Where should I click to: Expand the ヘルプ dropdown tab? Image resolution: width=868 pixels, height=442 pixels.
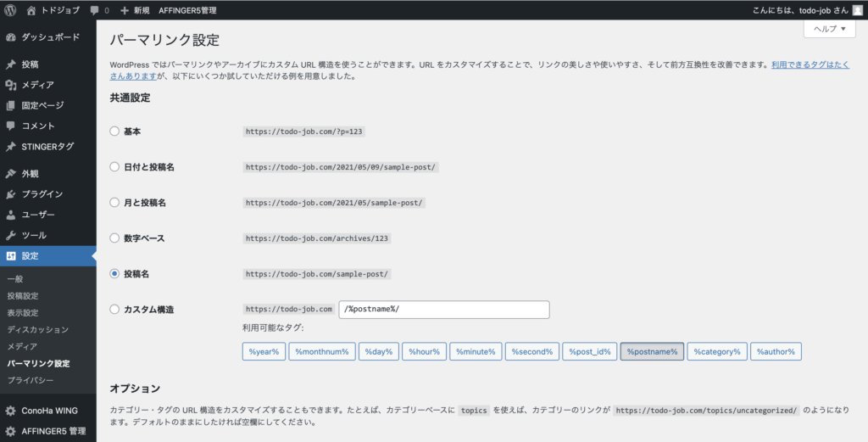coord(829,29)
